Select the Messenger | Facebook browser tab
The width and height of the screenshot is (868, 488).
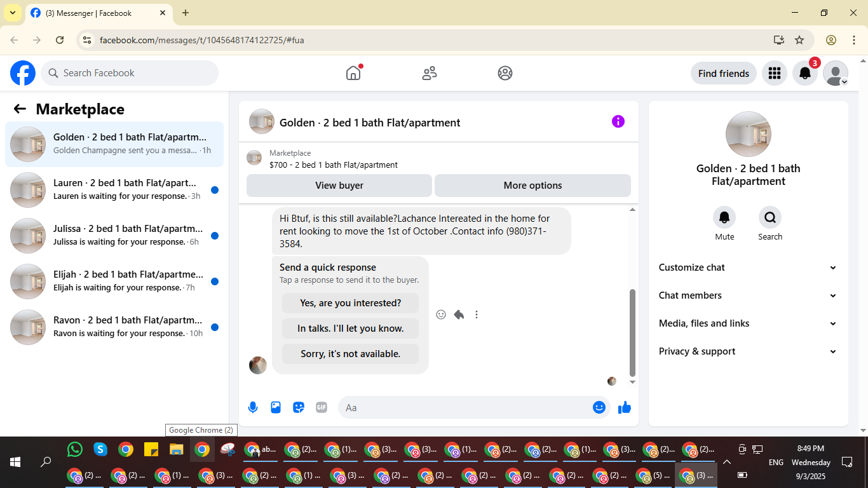[x=98, y=13]
